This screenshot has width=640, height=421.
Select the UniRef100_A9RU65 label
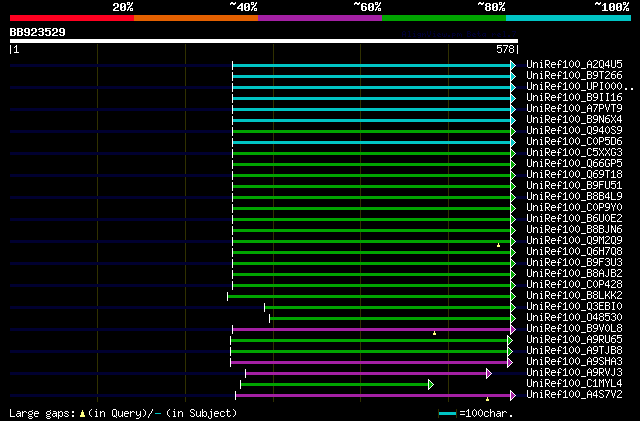[574, 340]
